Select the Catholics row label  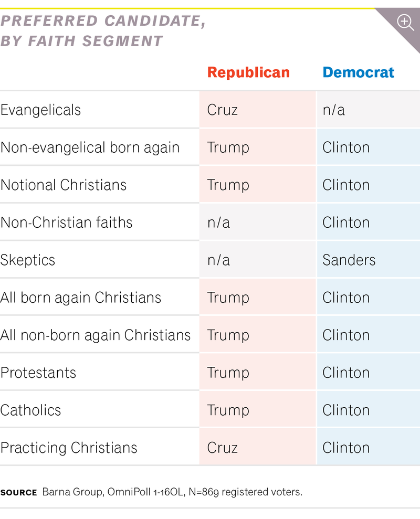(31, 410)
